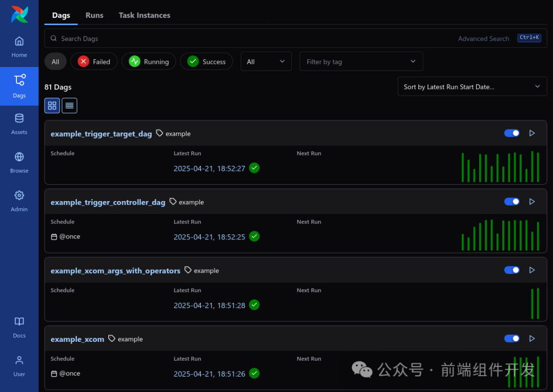Click the Ctrl+K shortcut badge
This screenshot has height=392, width=553.
(529, 38)
